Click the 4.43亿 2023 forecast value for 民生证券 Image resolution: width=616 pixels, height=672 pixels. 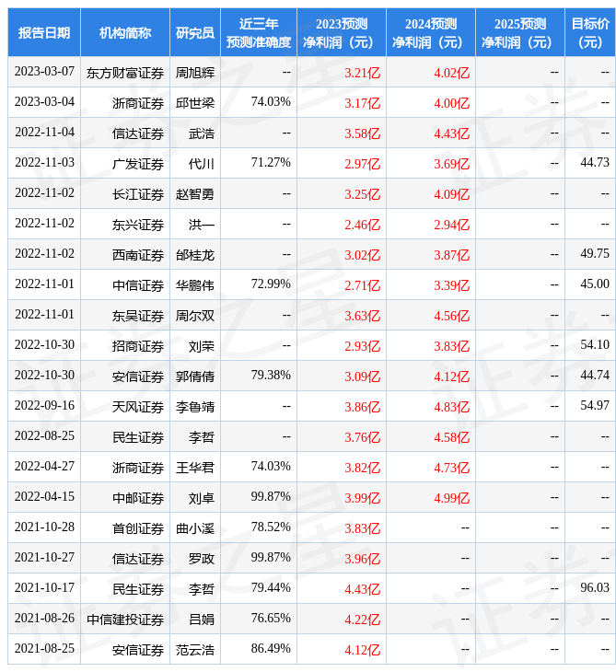362,589
